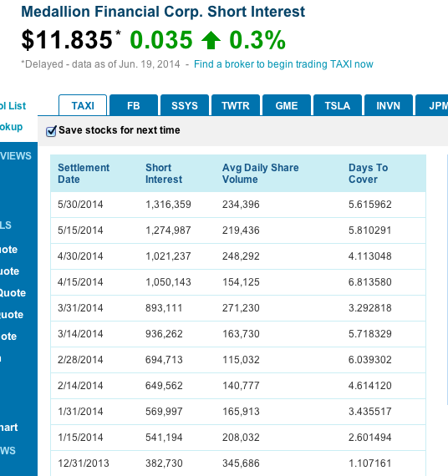Viewport: 448px width, 476px height.
Task: Select the 12/31/2013 settlement date cell
Action: pos(84,463)
